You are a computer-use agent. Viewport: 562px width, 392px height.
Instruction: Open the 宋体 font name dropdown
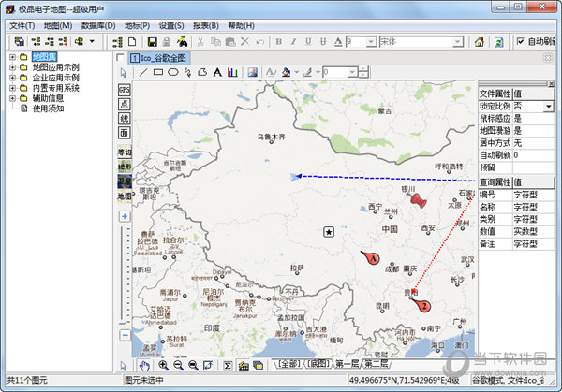point(457,42)
